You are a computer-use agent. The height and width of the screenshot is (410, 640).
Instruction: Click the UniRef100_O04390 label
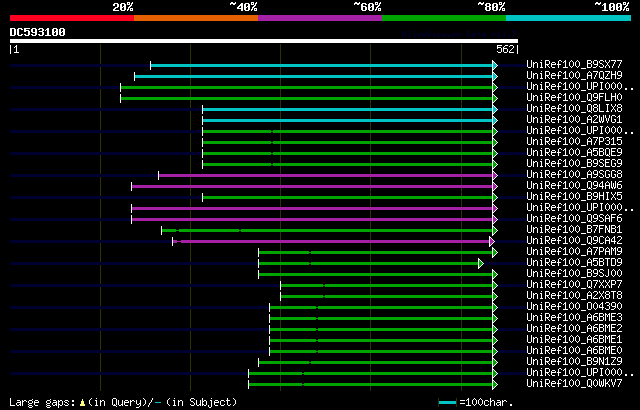574,307
